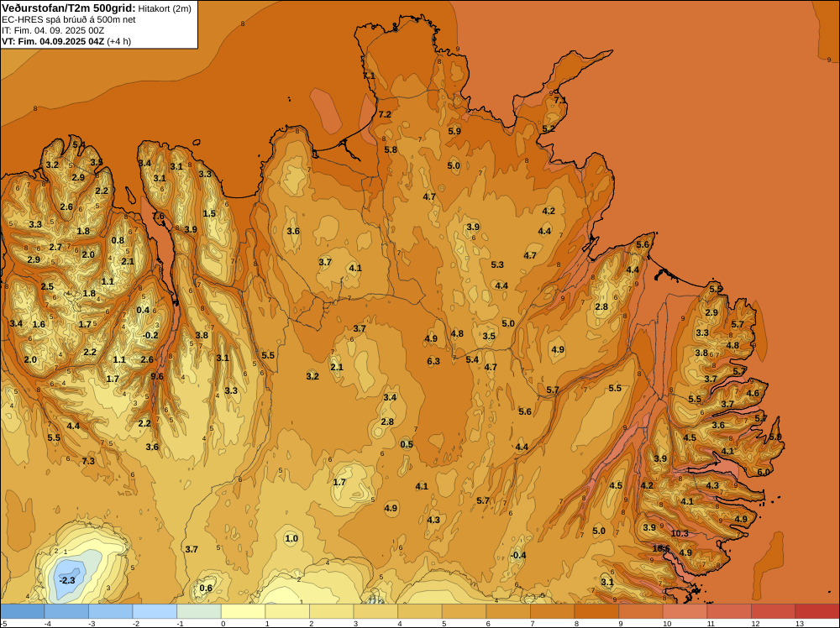Click the 7.3 temperature value

tap(88, 461)
